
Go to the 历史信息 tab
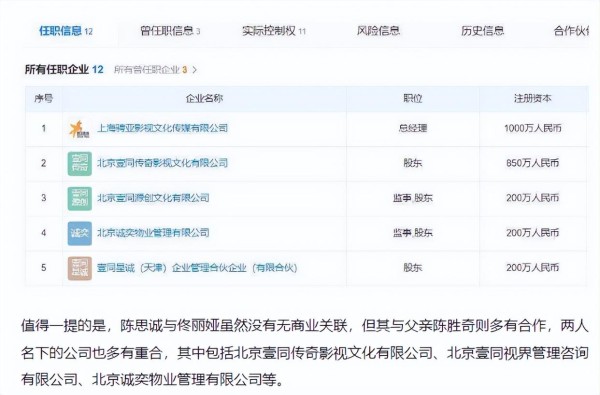483,31
